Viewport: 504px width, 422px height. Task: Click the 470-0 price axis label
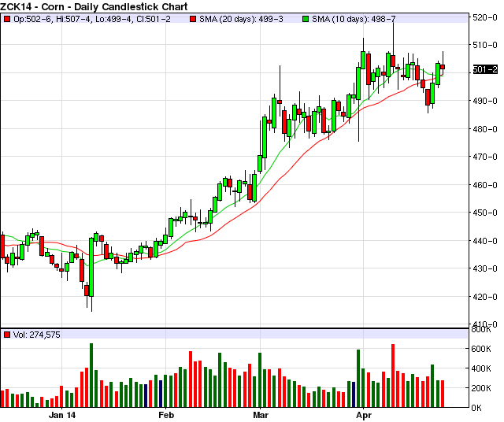pyautogui.click(x=485, y=157)
